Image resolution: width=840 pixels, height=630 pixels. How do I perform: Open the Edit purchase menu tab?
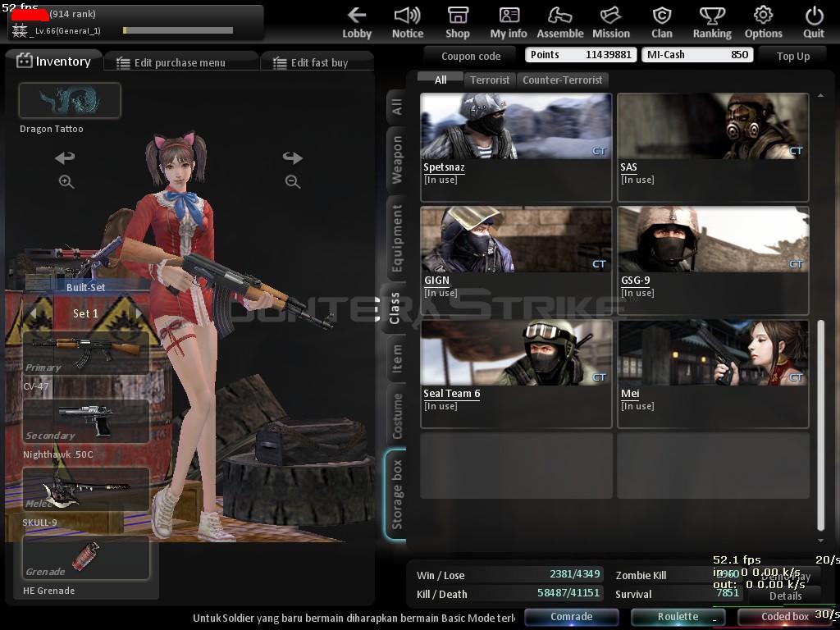coord(181,62)
